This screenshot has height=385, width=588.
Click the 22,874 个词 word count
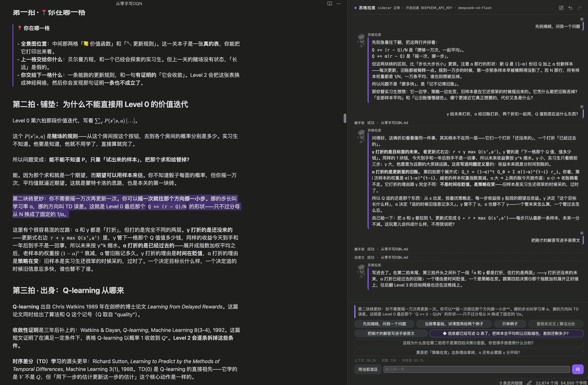[547, 383]
